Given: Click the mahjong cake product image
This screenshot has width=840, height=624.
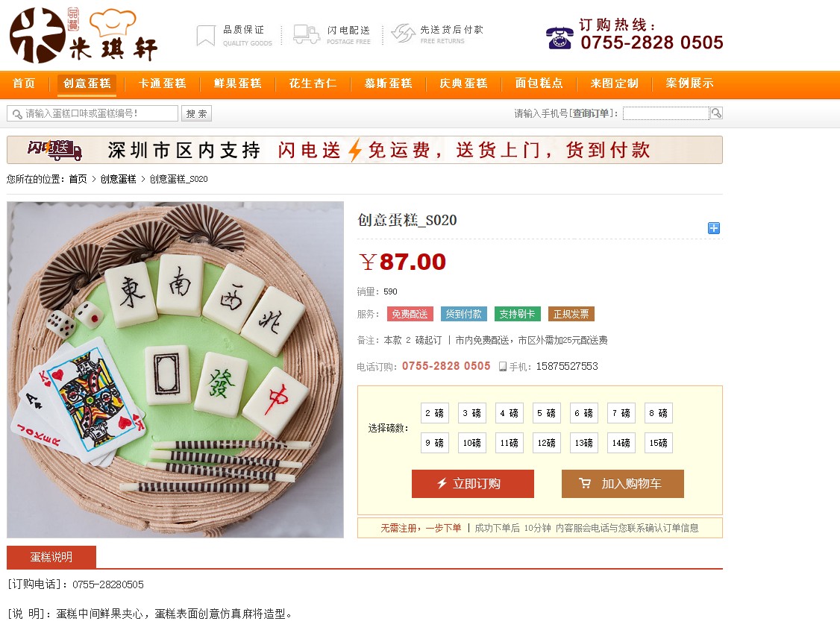Looking at the screenshot, I should (175, 370).
